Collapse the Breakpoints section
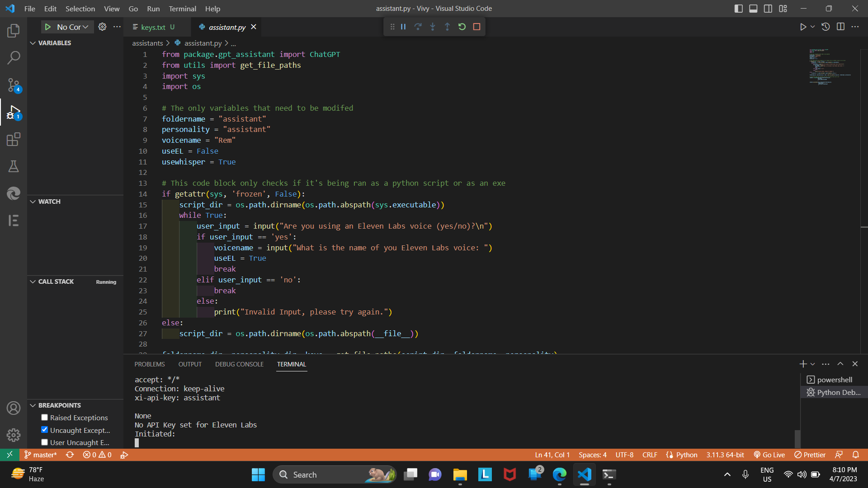The image size is (868, 488). tap(33, 405)
